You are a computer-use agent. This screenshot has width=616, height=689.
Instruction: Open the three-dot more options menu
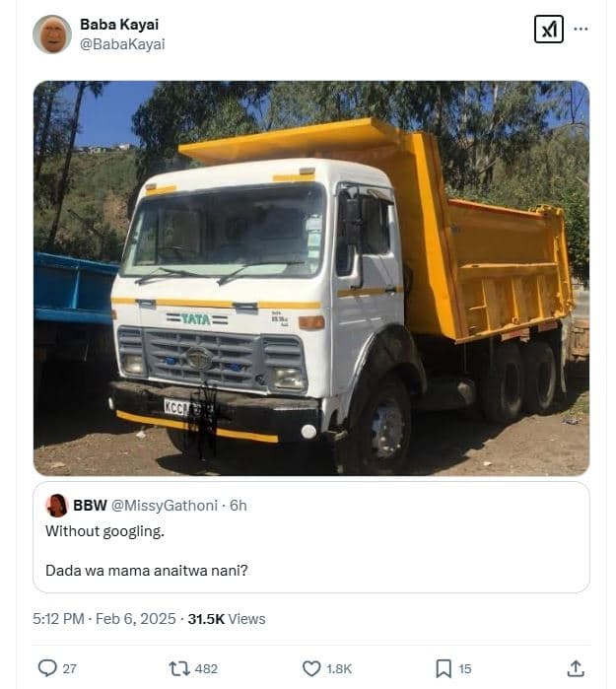pyautogui.click(x=582, y=30)
